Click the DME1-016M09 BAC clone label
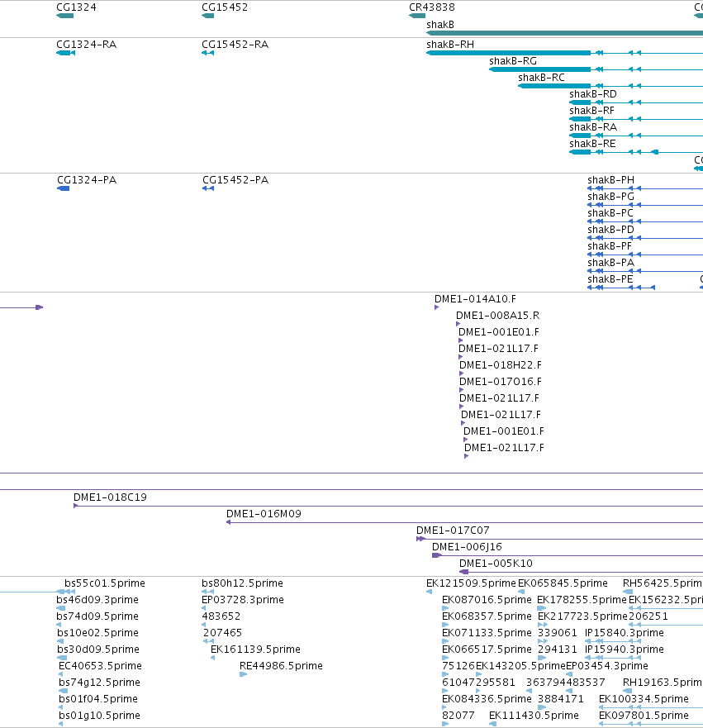The width and height of the screenshot is (703, 728). coord(264,514)
